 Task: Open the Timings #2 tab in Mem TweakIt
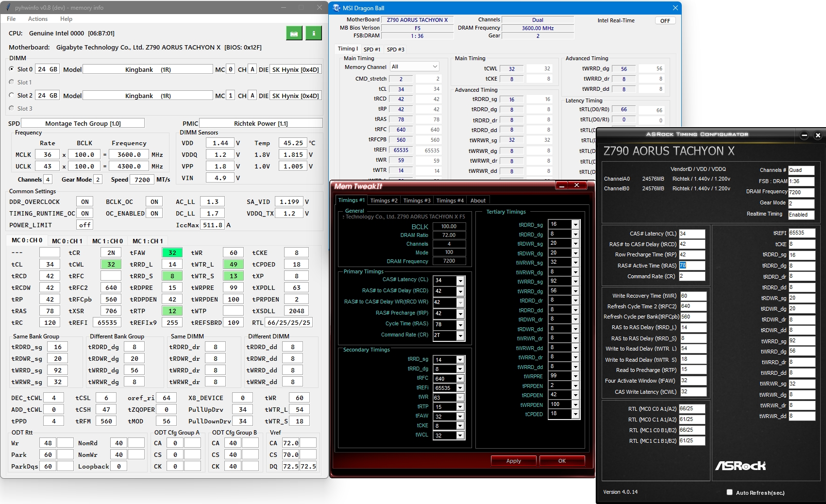coord(384,201)
